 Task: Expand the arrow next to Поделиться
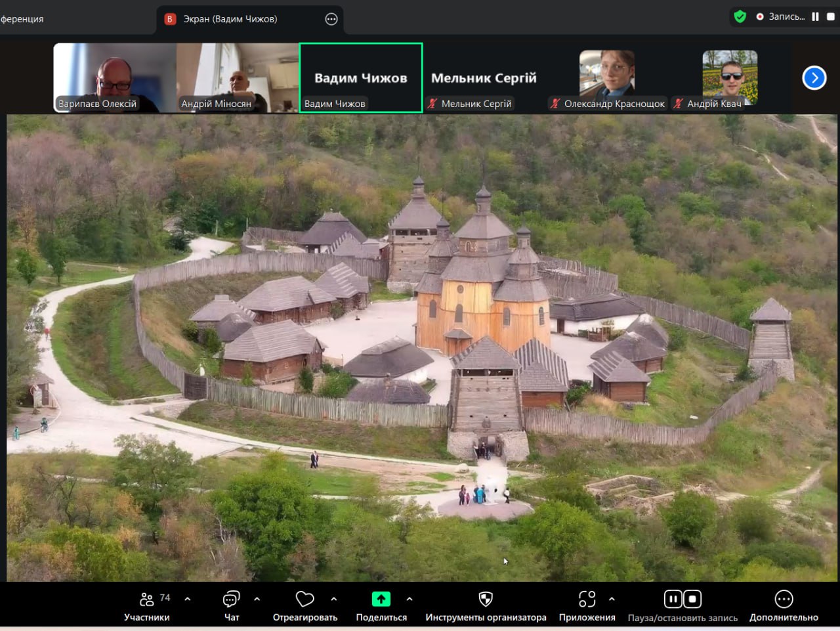pos(409,599)
